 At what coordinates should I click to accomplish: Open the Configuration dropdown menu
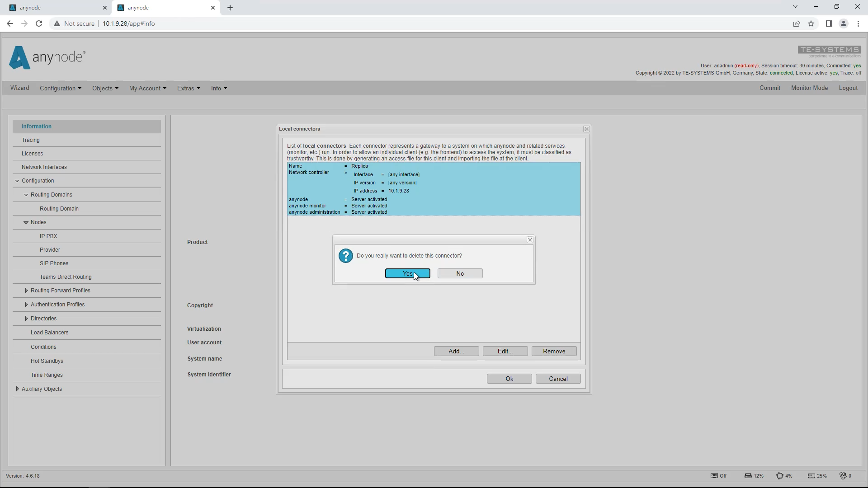click(60, 88)
